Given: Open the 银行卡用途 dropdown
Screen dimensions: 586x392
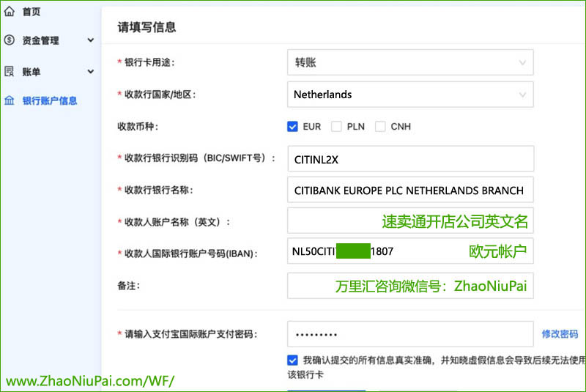Looking at the screenshot, I should coord(410,63).
